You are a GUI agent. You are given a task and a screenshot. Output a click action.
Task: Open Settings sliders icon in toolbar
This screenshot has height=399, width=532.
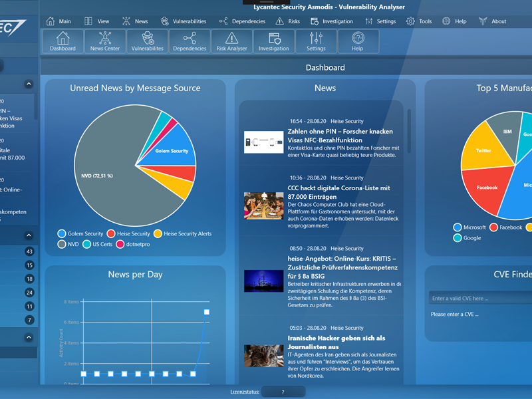(x=316, y=41)
